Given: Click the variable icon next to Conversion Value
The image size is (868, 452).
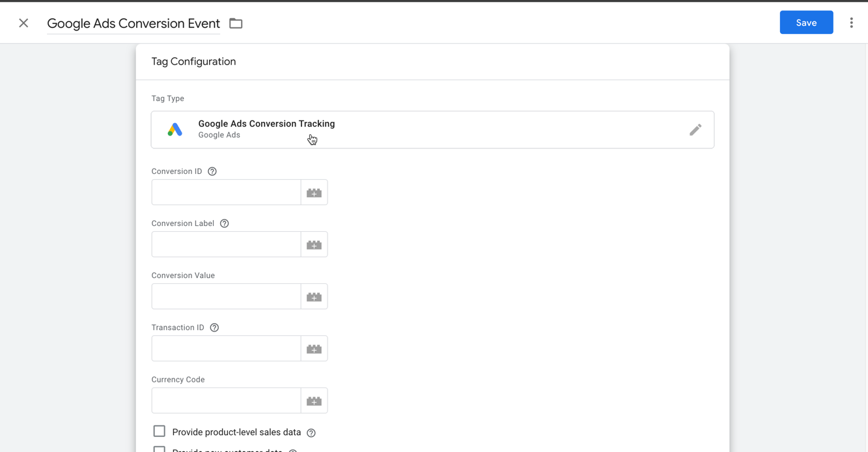Looking at the screenshot, I should tap(314, 297).
